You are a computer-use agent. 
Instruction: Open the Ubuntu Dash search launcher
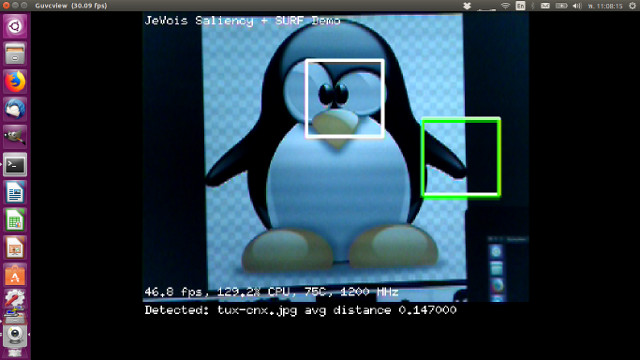tap(15, 27)
